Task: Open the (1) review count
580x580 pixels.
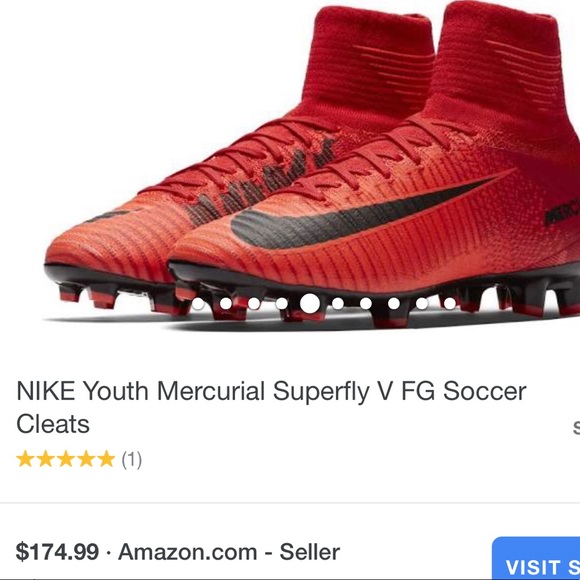Action: click(x=132, y=459)
